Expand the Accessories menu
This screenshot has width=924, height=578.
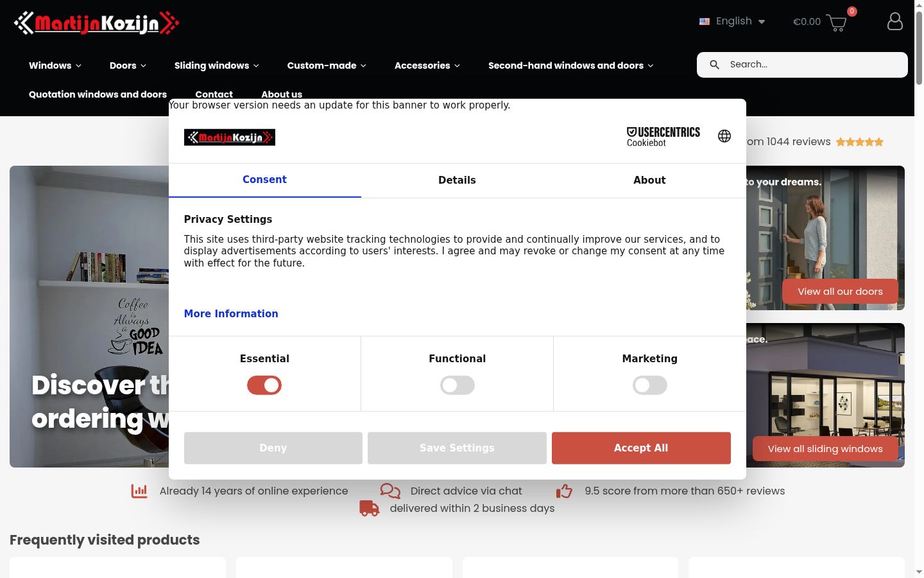click(x=427, y=66)
